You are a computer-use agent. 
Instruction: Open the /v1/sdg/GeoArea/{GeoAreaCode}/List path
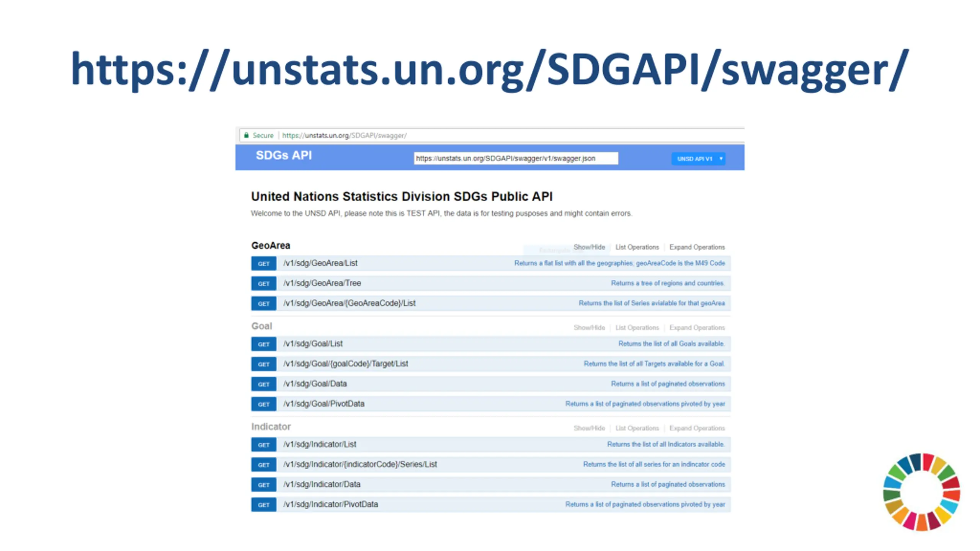[x=350, y=303]
